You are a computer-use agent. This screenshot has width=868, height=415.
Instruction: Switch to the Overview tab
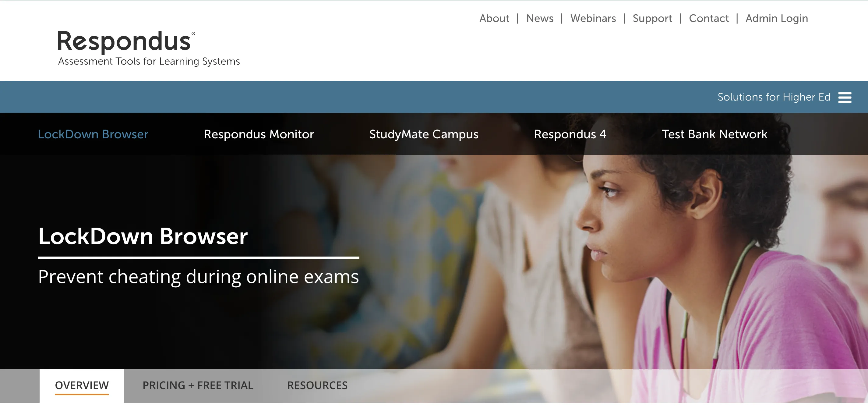tap(82, 386)
